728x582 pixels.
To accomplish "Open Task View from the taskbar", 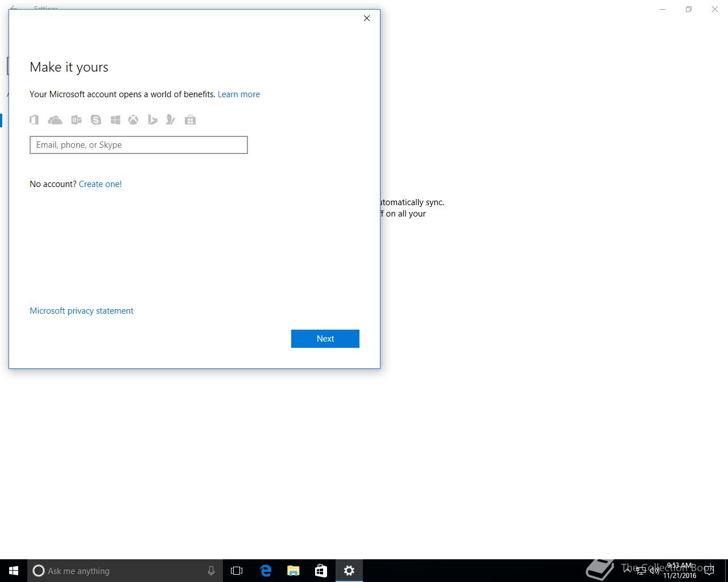I will [237, 571].
